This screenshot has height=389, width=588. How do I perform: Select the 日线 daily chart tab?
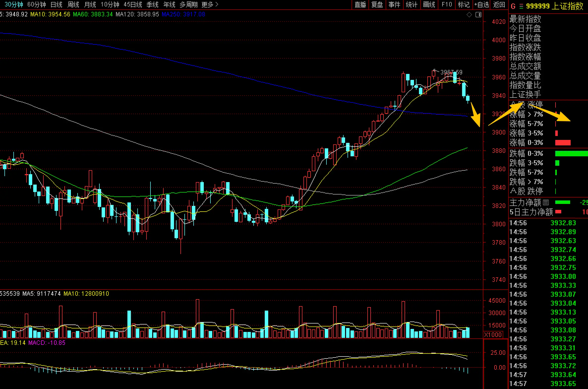56,4
